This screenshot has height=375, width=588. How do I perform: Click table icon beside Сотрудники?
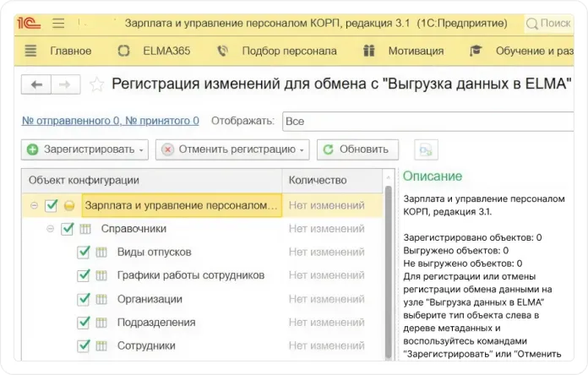[x=101, y=345]
